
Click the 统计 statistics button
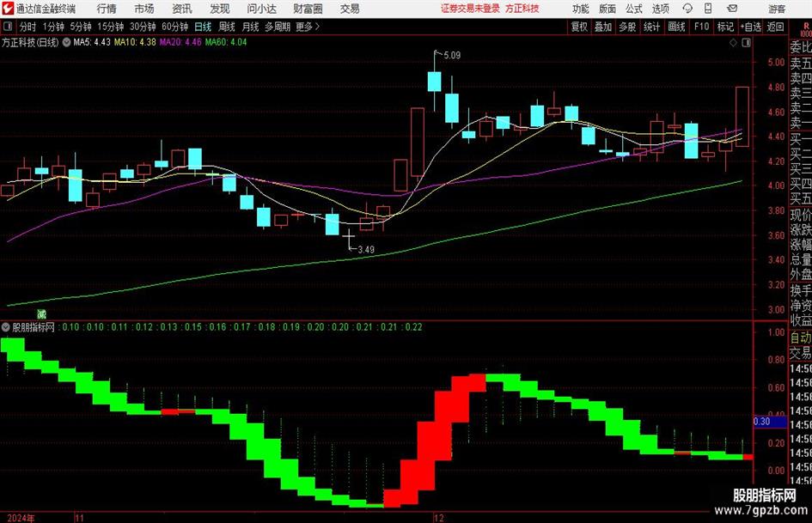tap(651, 27)
